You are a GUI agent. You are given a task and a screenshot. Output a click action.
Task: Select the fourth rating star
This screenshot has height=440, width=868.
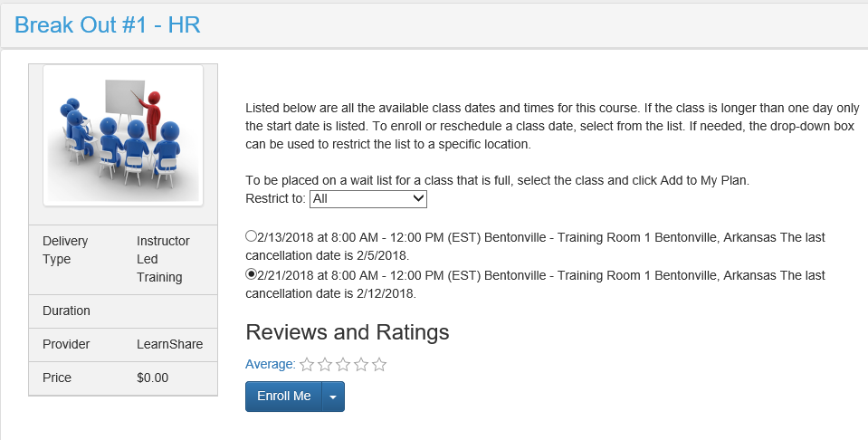(361, 365)
